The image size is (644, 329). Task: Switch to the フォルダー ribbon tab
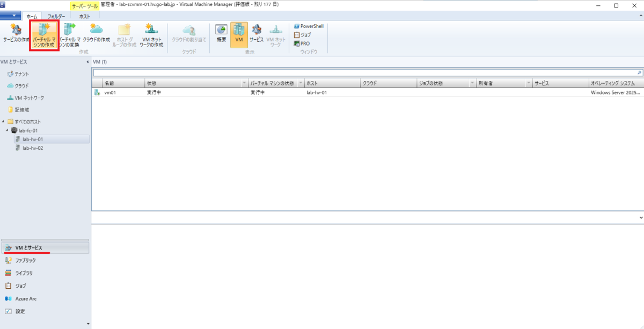pyautogui.click(x=56, y=17)
